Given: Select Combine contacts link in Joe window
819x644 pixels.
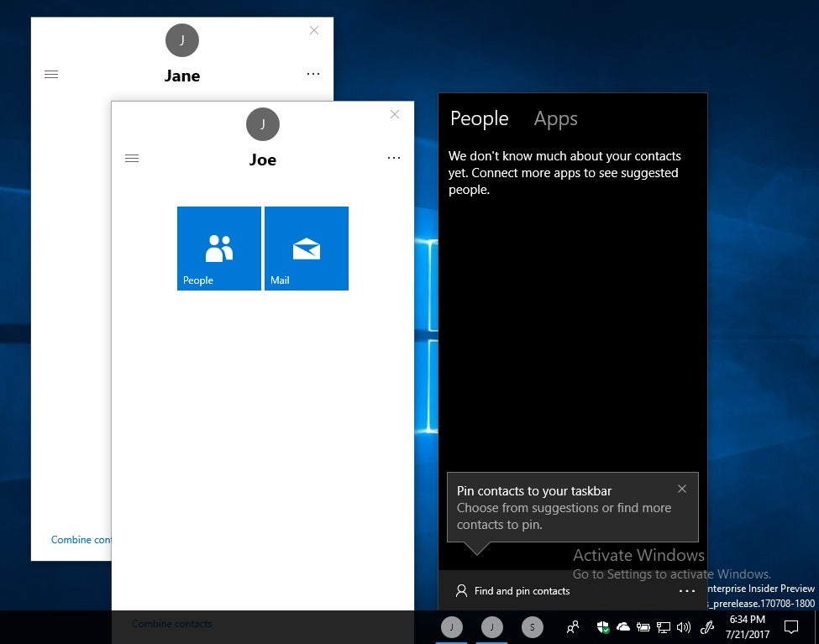Looking at the screenshot, I should [172, 624].
